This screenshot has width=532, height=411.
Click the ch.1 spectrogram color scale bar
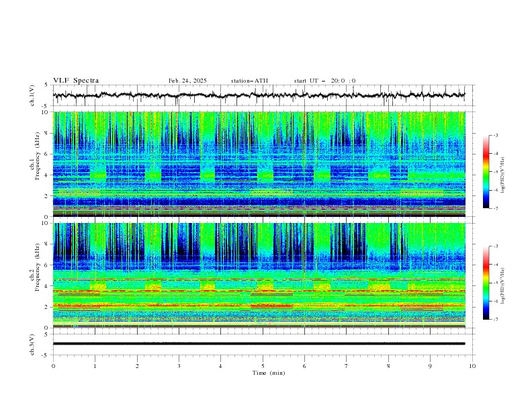(486, 171)
